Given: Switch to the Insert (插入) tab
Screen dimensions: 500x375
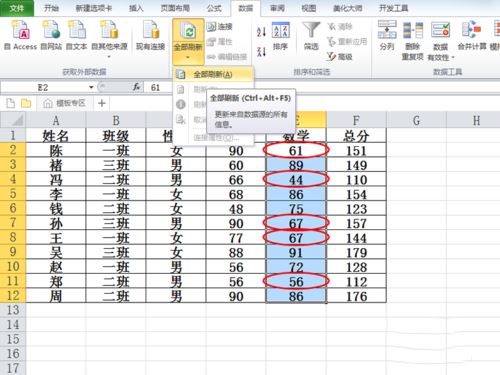Looking at the screenshot, I should pyautogui.click(x=136, y=8).
